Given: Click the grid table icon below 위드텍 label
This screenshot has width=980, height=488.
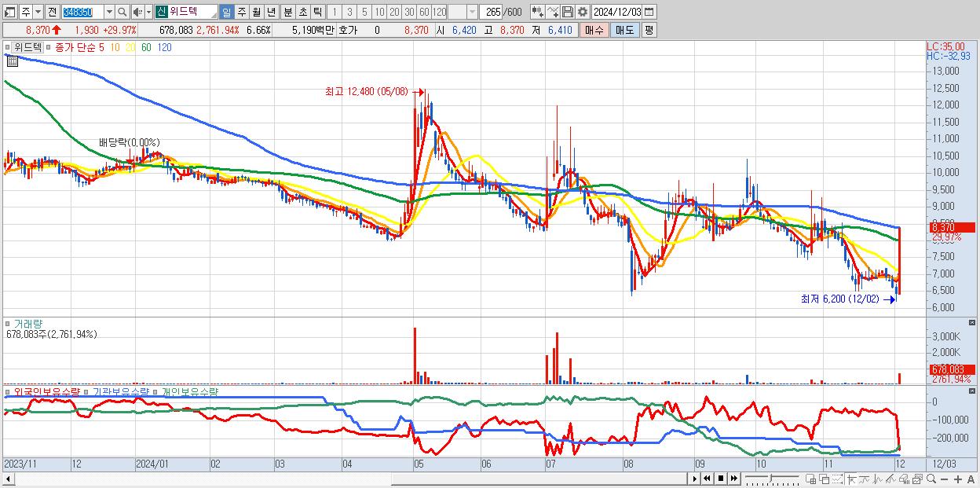Looking at the screenshot, I should (13, 61).
